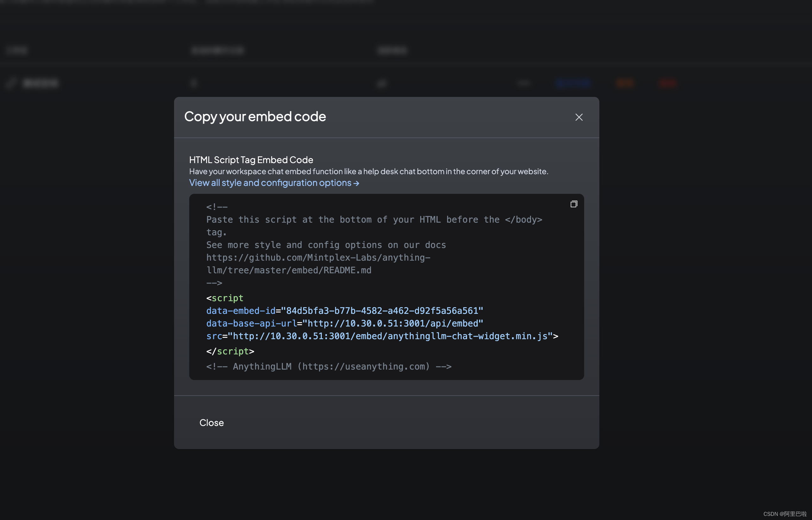Click the blurred blue button in background row

coord(573,83)
